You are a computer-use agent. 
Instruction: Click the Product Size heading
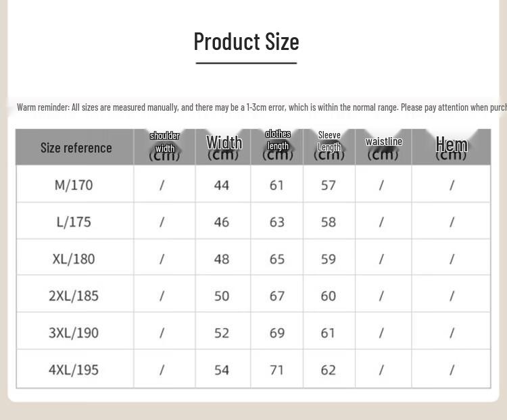(246, 42)
